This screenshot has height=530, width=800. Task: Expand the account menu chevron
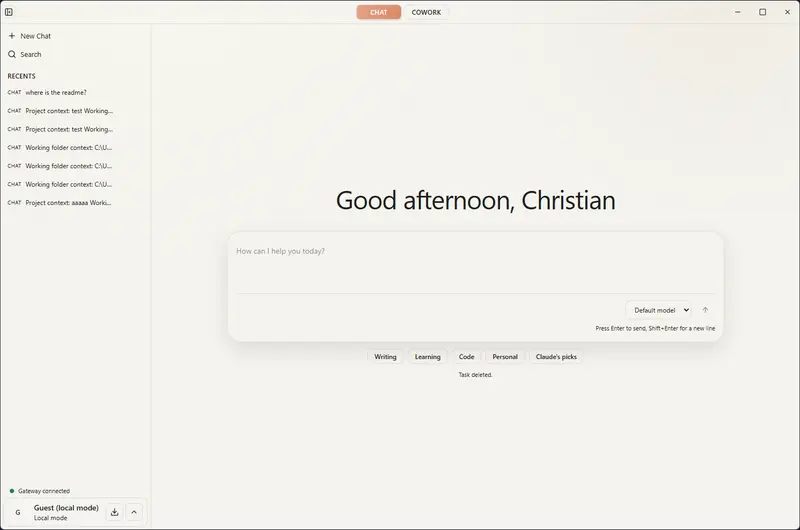click(x=135, y=512)
